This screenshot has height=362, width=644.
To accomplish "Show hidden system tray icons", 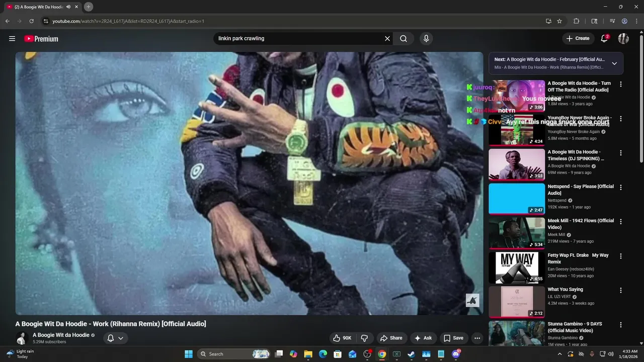I will point(560,354).
